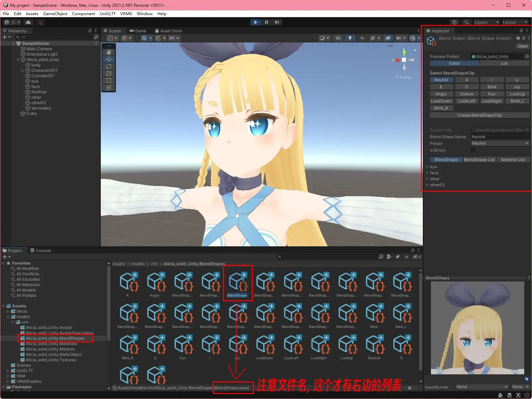Open the undo history icon
Viewport: 532px width, 399px height.
pos(455,22)
